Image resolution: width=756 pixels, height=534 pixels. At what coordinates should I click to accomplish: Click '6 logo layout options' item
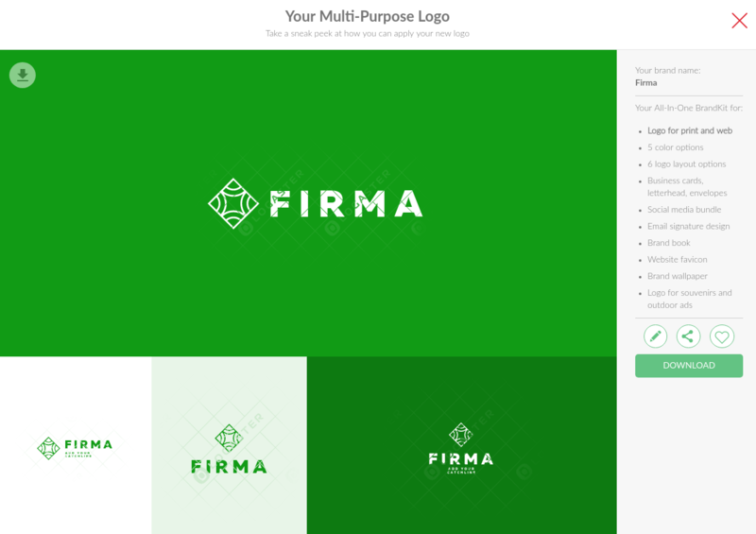686,164
